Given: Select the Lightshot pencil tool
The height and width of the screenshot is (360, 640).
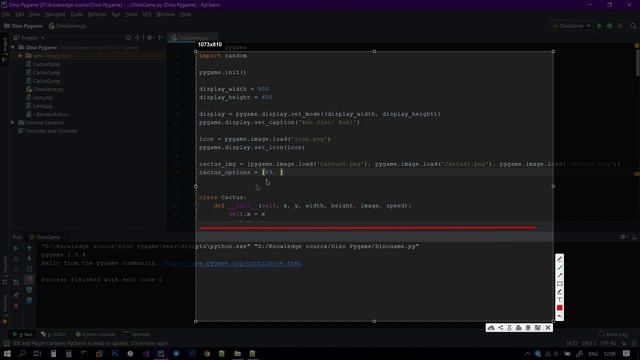Looking at the screenshot, I should 560,259.
